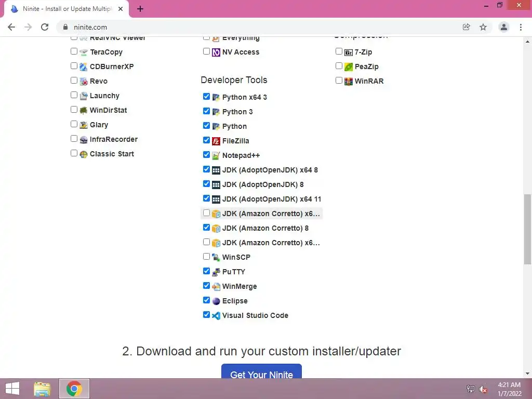The height and width of the screenshot is (399, 532).
Task: Uncheck the PuTTY checkbox
Action: click(206, 271)
